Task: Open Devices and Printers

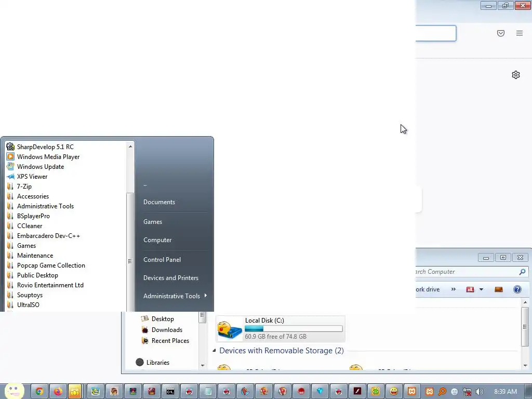Action: click(170, 278)
